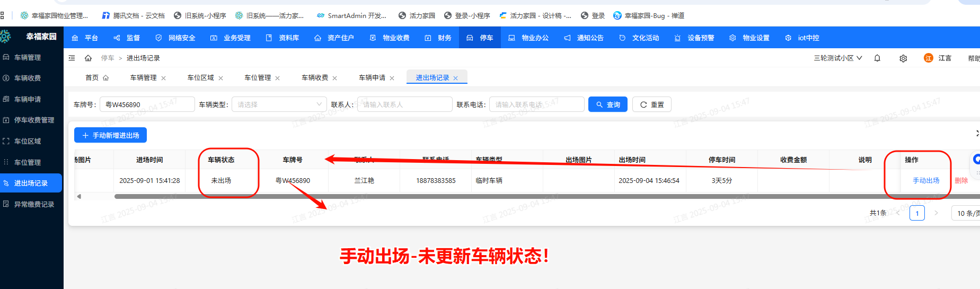Screen dimensions: 980x289
Task: Click the 查询 search button
Action: tap(608, 104)
